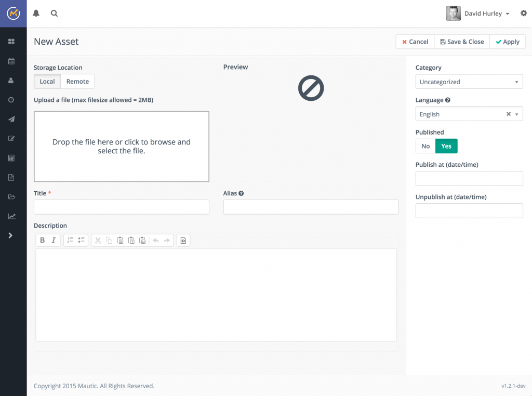This screenshot has height=396, width=532.
Task: Click the New Asset page heading
Action: [56, 42]
